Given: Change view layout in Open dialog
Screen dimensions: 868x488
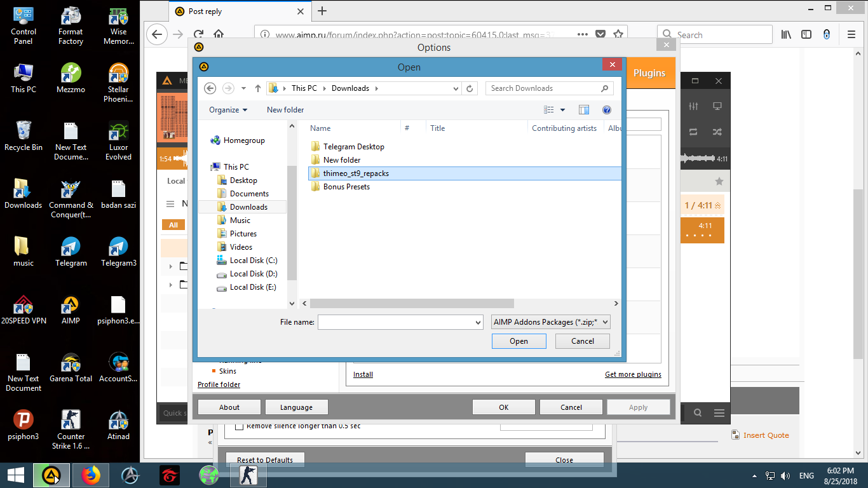Looking at the screenshot, I should (x=549, y=110).
